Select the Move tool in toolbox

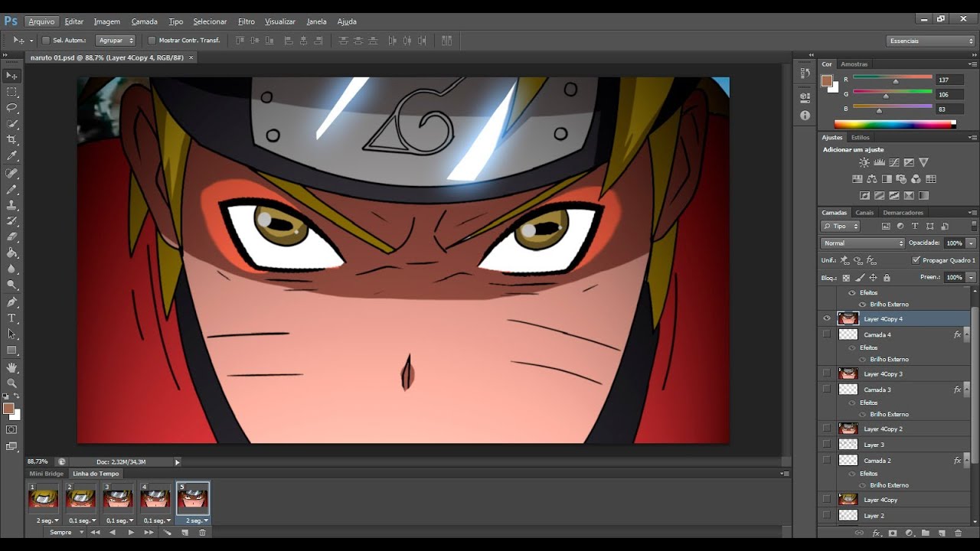point(11,76)
